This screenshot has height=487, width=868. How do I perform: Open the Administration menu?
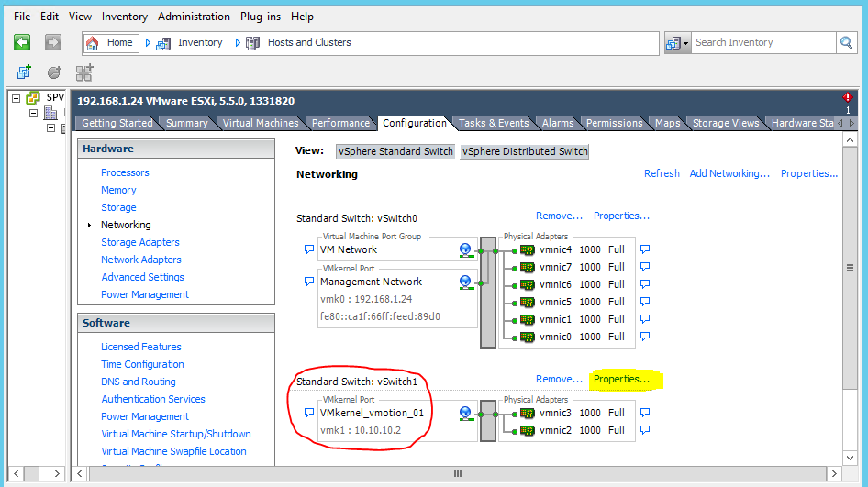(194, 17)
